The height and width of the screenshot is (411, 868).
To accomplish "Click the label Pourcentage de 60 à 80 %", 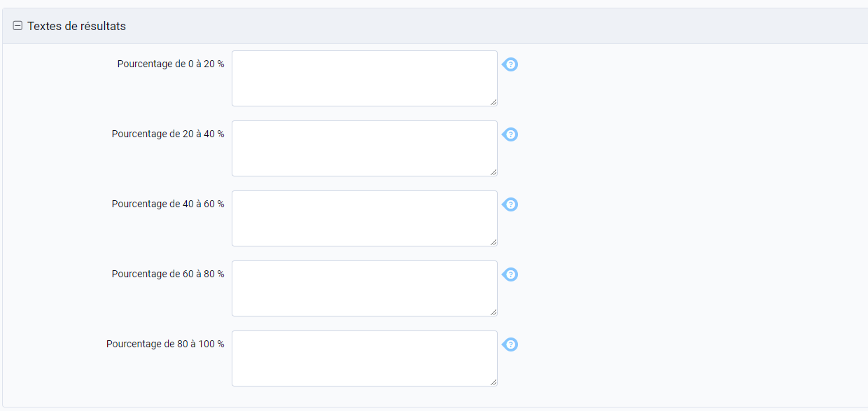I will tap(167, 274).
